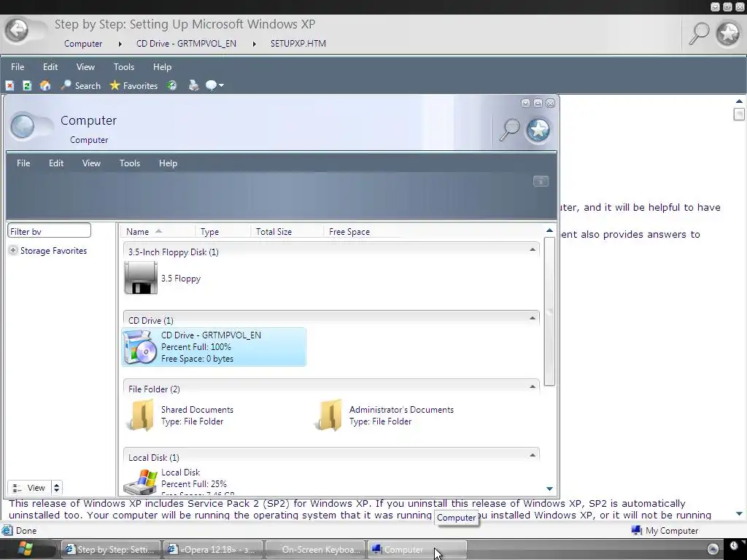
Task: Open Edit menu in the Computer window
Action: pos(55,163)
